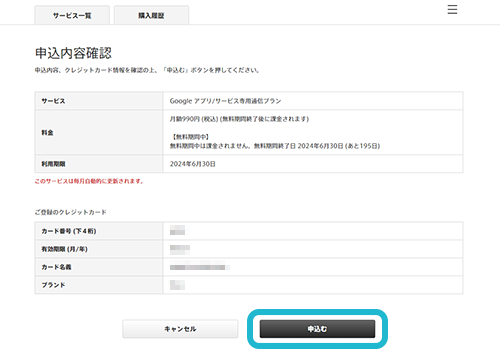
Task: Switch to the サービス一覧 tab
Action: coord(72,15)
